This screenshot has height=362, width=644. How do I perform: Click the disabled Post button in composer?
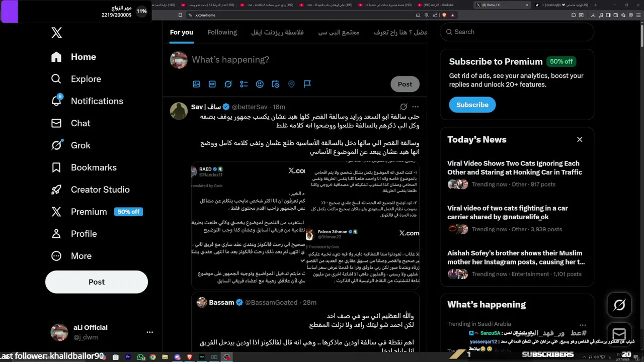coord(405,84)
